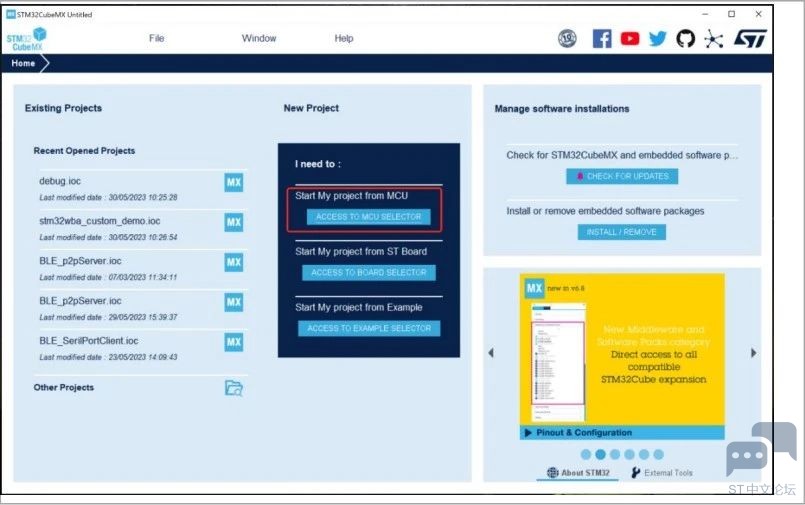The height and width of the screenshot is (505, 805).
Task: Show next banner slide with right arrow
Action: pos(753,353)
